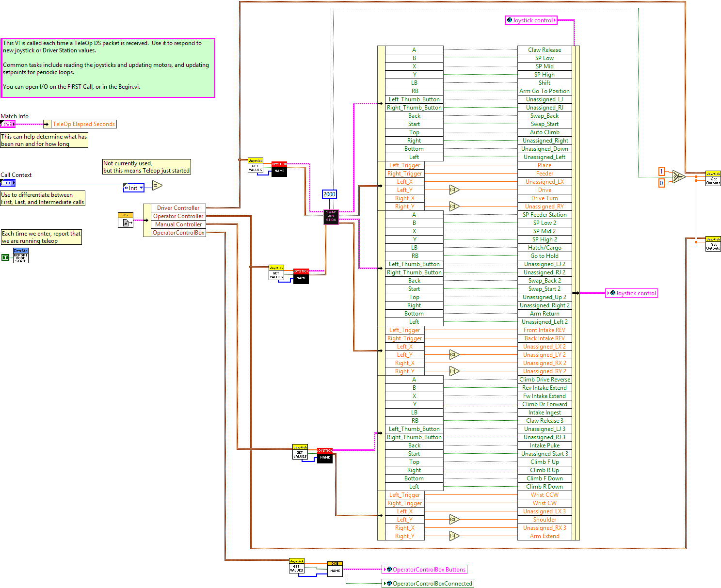Click the Select node near constants 1 and 0
Viewport: 721px width, 588px height.
pyautogui.click(x=678, y=177)
